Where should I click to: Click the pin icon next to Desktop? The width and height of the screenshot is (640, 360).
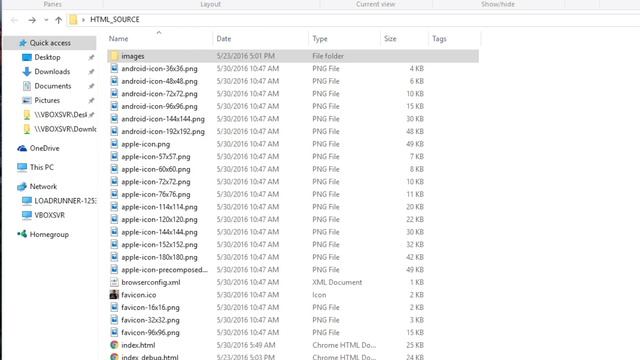[x=91, y=58]
